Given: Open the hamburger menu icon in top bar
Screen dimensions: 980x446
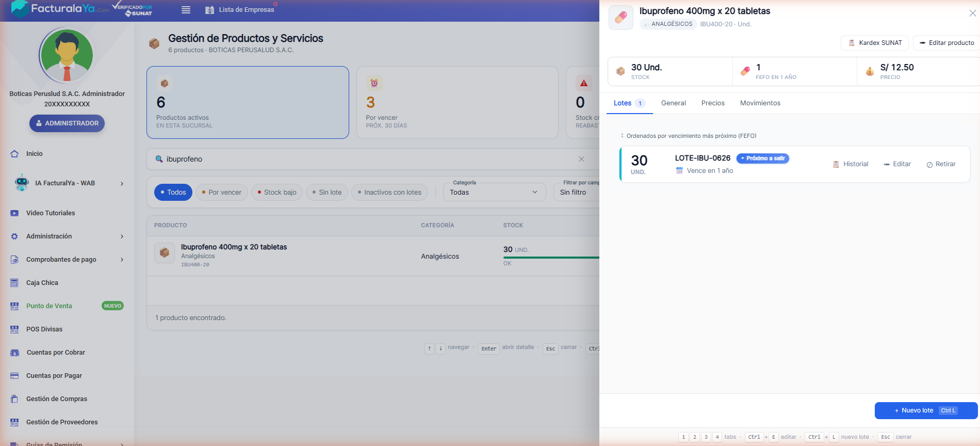Looking at the screenshot, I should tap(186, 10).
